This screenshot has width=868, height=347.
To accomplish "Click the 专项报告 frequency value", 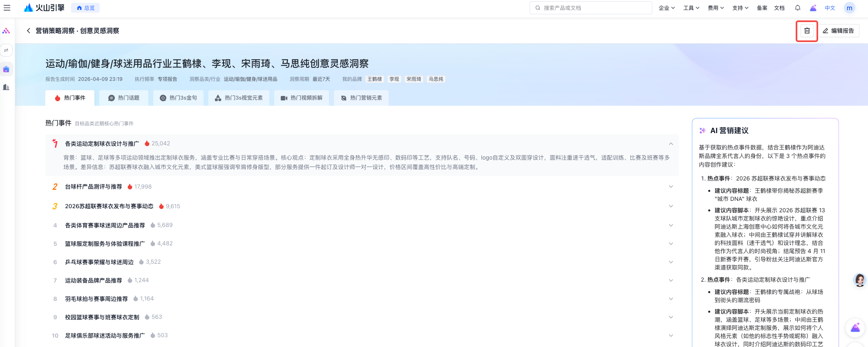I will tap(168, 79).
